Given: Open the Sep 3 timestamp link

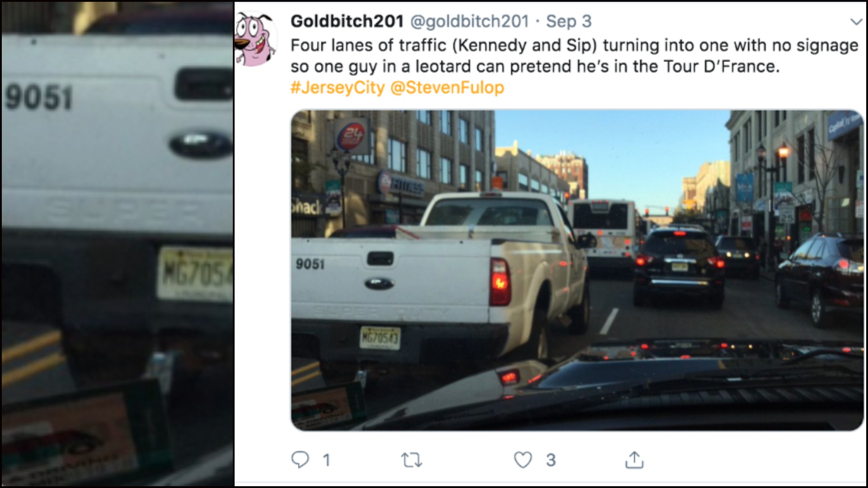Looking at the screenshot, I should click(x=569, y=21).
